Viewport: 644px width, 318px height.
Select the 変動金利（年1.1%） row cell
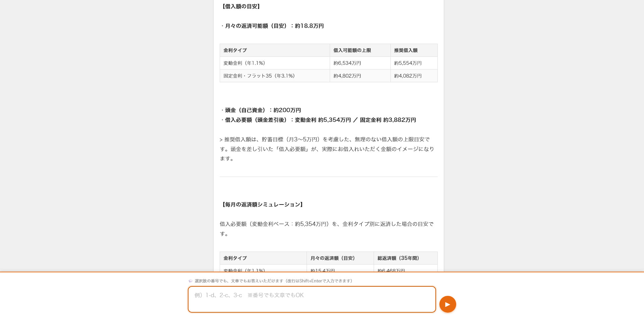(275, 63)
